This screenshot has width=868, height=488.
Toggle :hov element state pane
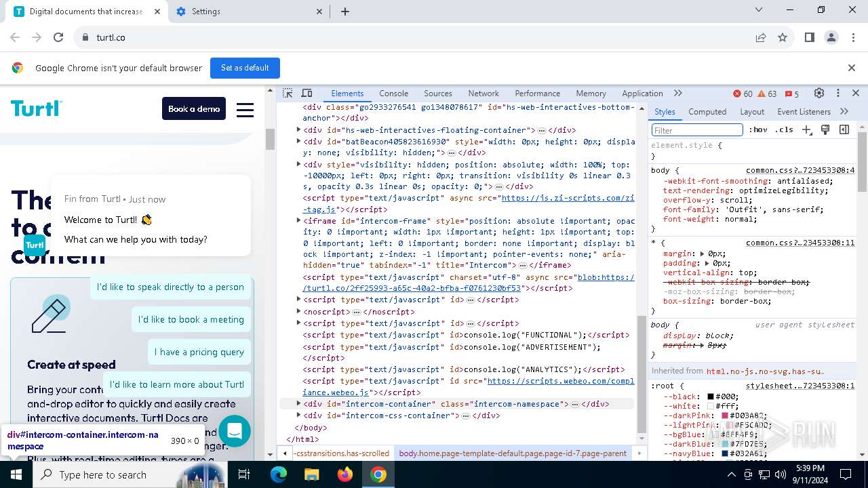(x=758, y=129)
